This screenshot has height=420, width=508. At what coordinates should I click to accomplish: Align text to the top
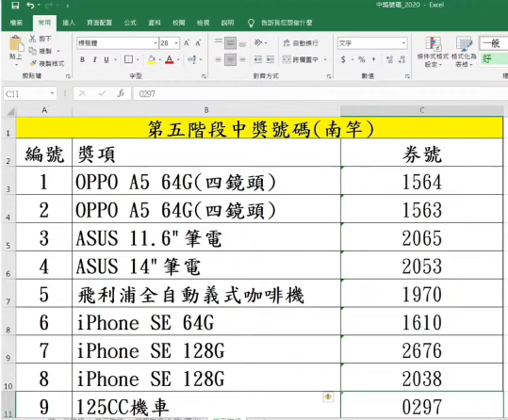219,42
